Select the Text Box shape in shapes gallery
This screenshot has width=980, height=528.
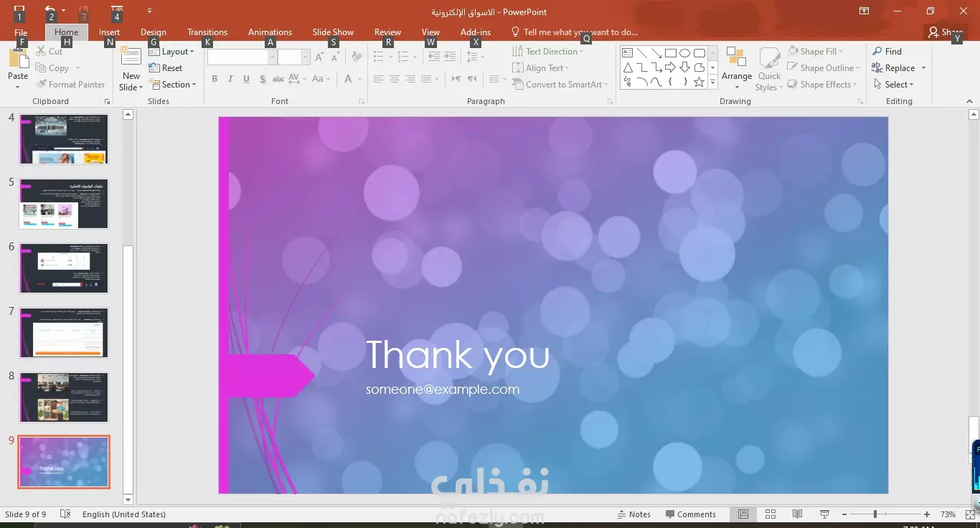coord(627,53)
